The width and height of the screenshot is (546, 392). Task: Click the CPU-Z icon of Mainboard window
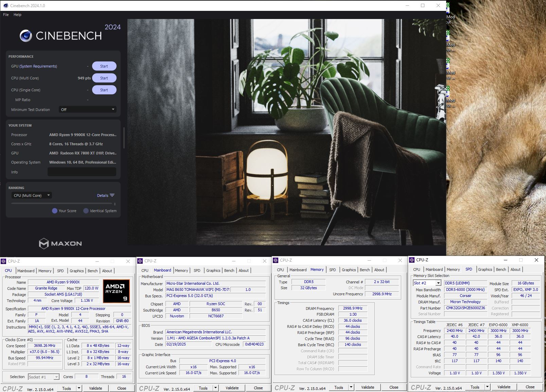[x=140, y=261]
